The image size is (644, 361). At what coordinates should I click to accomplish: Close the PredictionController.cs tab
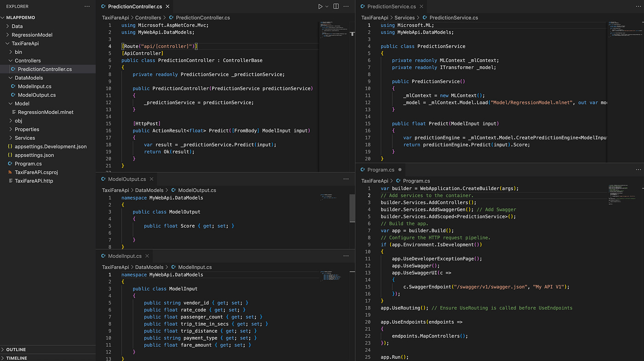coord(167,6)
